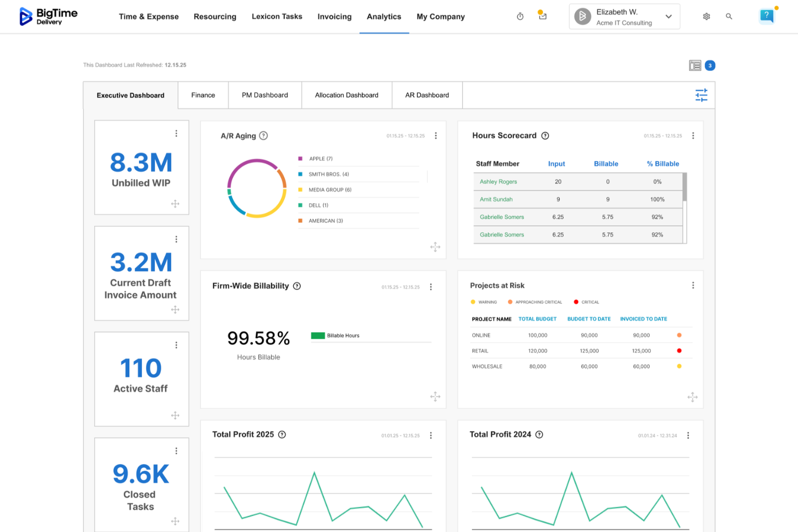Open settings via the gear icon
The image size is (798, 532).
(706, 17)
